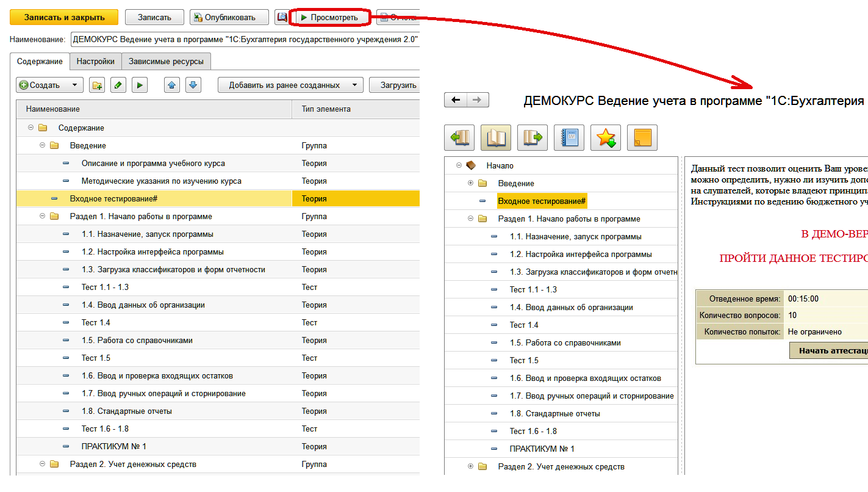
Task: Collapse Раздел 1 group in editor list
Action: pos(43,216)
